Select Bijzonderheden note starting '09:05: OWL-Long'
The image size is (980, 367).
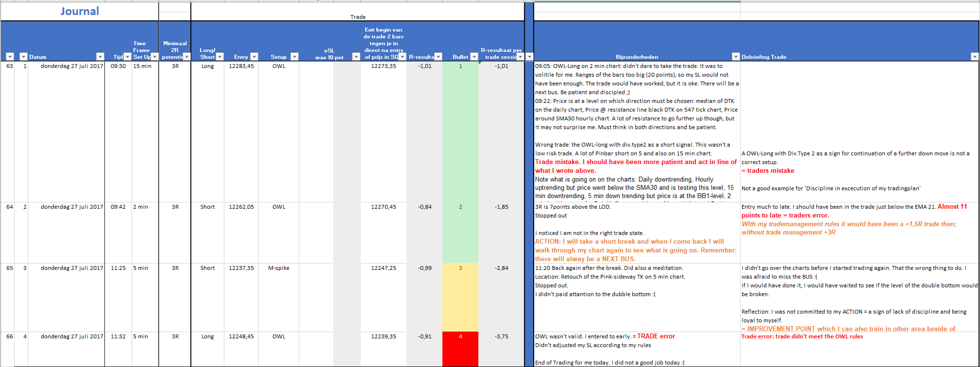point(637,132)
